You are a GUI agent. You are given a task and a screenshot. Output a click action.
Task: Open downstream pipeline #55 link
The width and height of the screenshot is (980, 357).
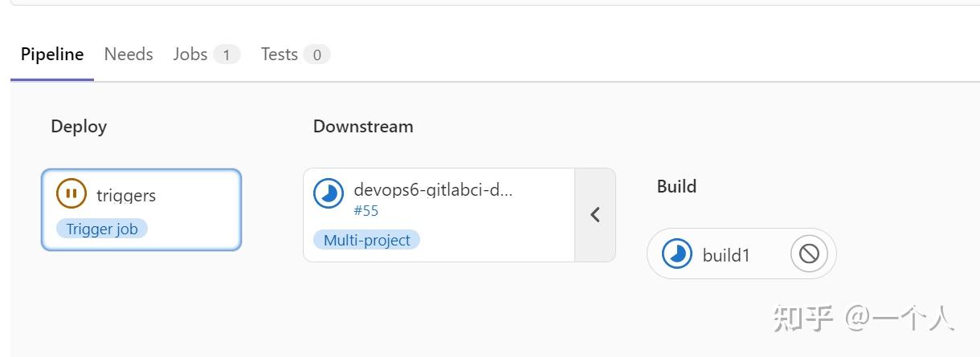coord(365,211)
